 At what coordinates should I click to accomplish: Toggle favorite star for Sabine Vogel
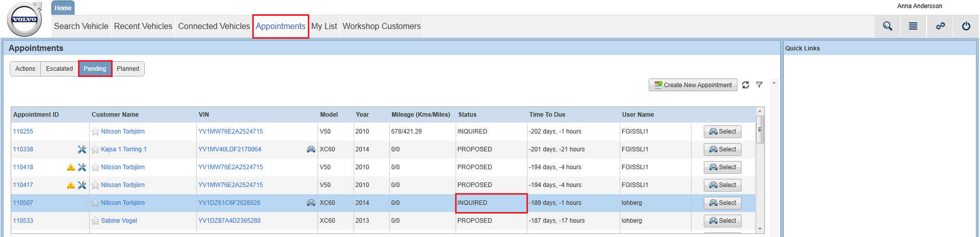coord(95,221)
